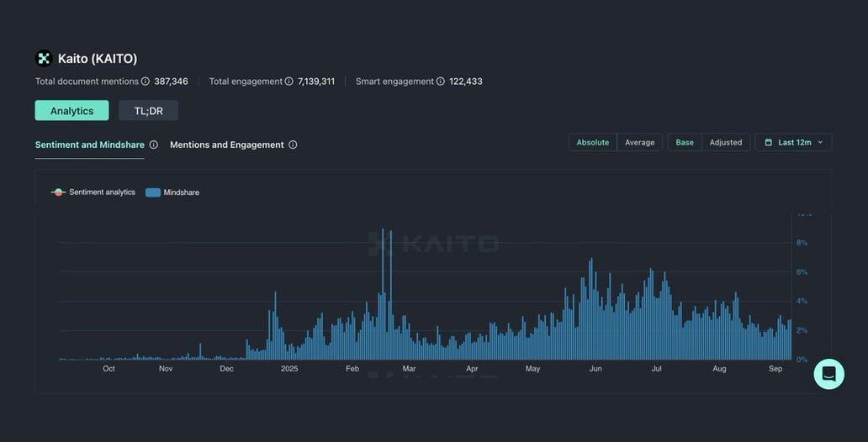The width and height of the screenshot is (868, 442).
Task: Click the Mindshare blue color swatch
Action: tap(153, 192)
